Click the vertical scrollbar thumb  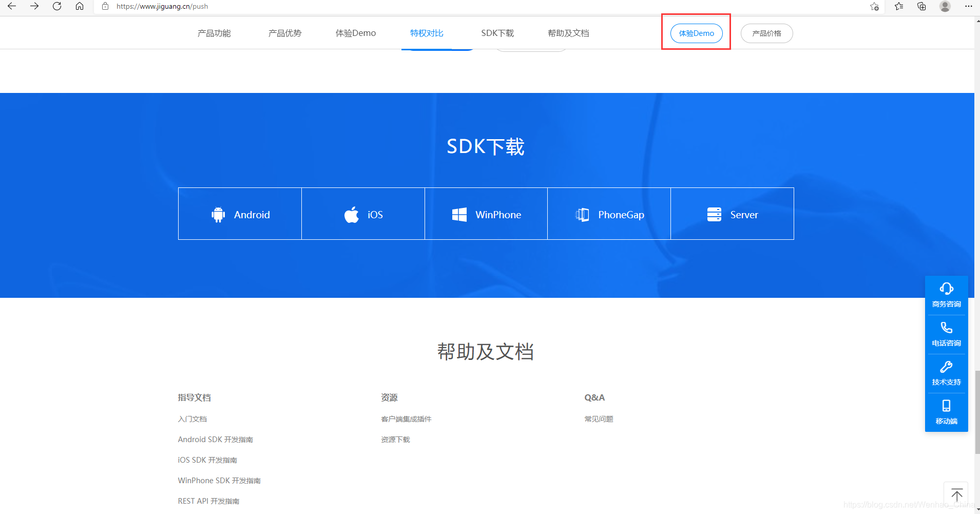[x=977, y=412]
